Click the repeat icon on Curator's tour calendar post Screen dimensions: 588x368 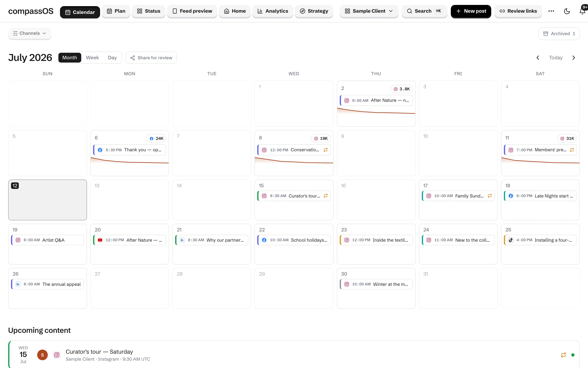pos(326,196)
